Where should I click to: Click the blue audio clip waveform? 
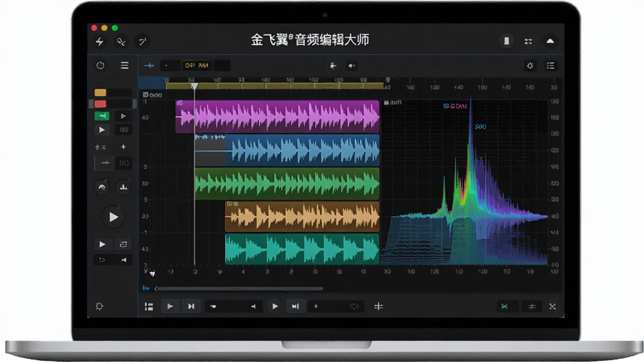pyautogui.click(x=287, y=150)
